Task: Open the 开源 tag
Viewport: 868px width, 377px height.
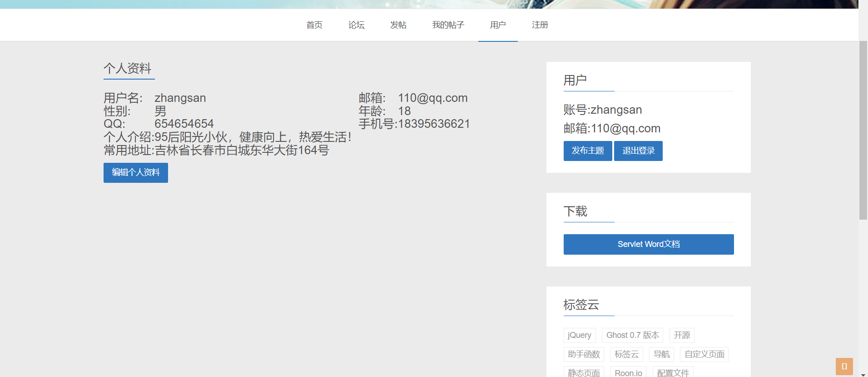Action: coord(682,335)
